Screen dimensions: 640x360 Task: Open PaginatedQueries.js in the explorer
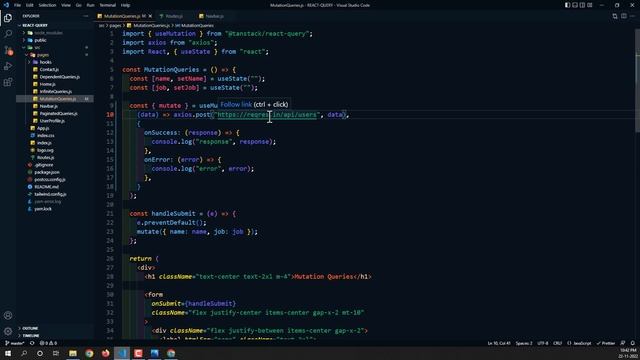pos(55,113)
